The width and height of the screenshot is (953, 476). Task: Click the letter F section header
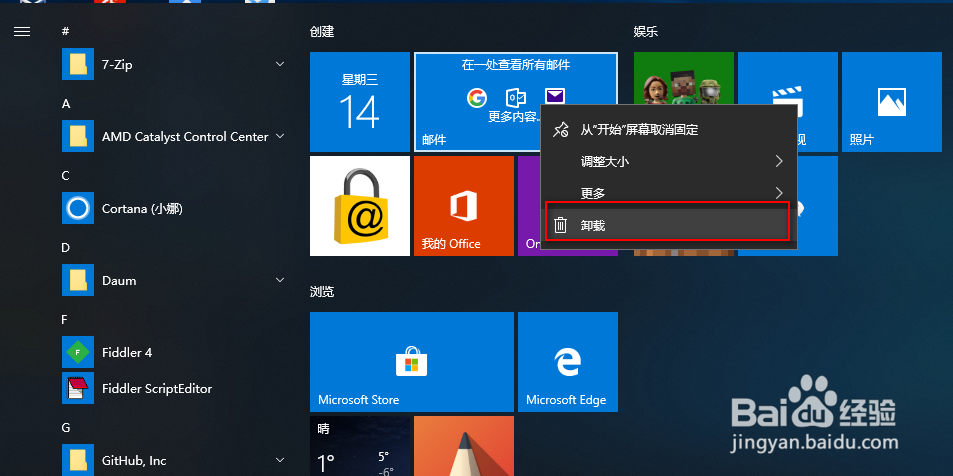(x=65, y=320)
